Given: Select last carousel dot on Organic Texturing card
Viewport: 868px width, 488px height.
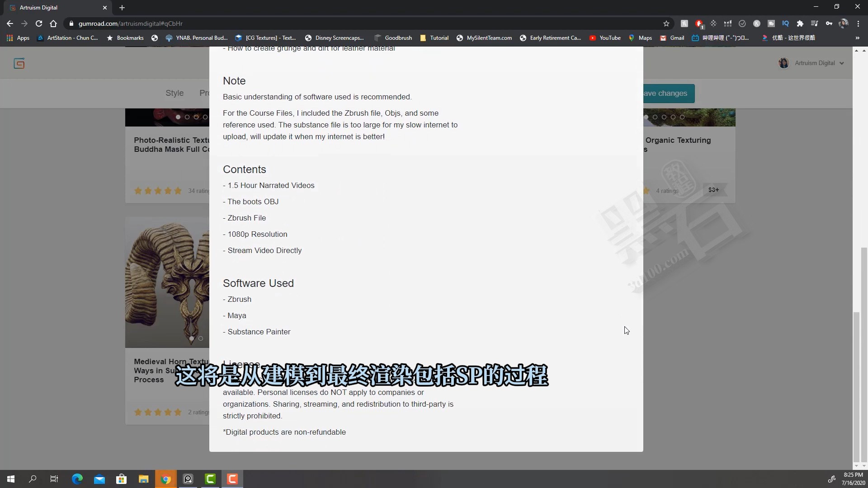Looking at the screenshot, I should 682,117.
